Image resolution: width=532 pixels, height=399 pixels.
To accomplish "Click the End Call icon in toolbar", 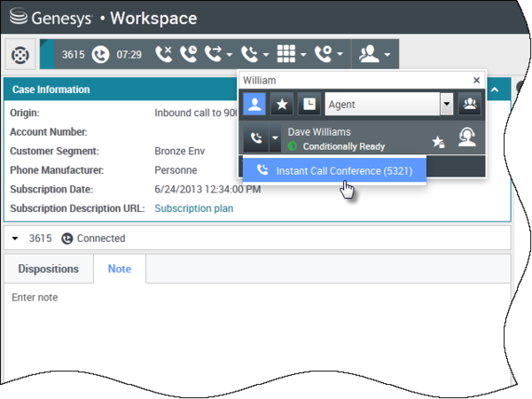I will 163,54.
